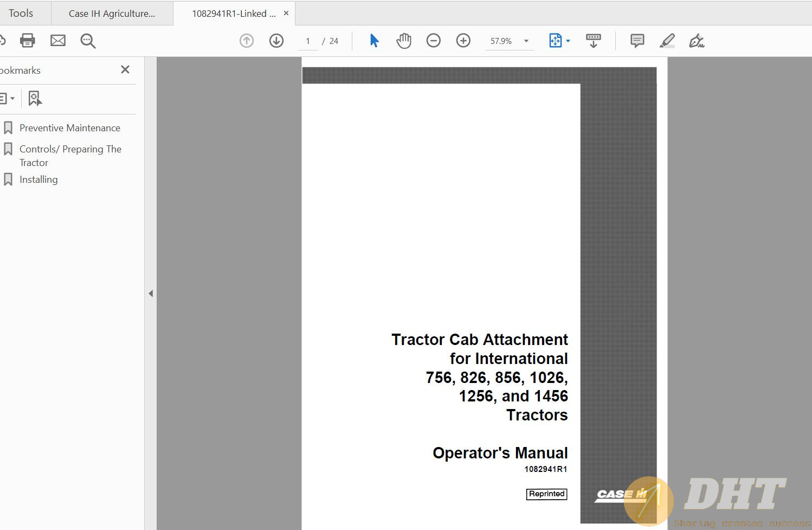Open bookmarks options menu icon
This screenshot has width=812, height=530.
(x=7, y=98)
